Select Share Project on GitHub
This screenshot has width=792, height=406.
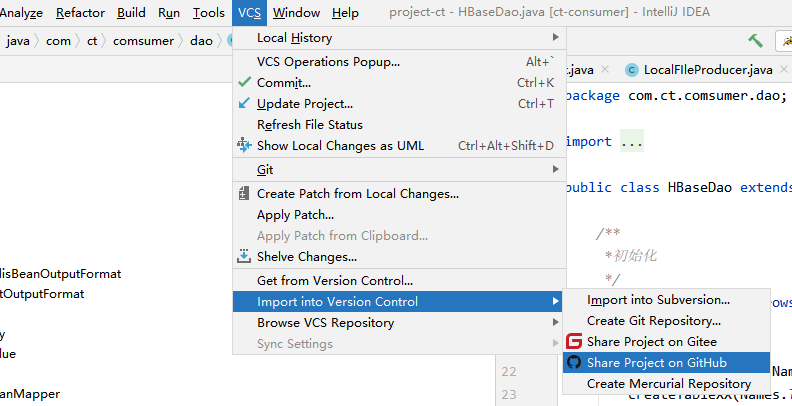[666, 363]
